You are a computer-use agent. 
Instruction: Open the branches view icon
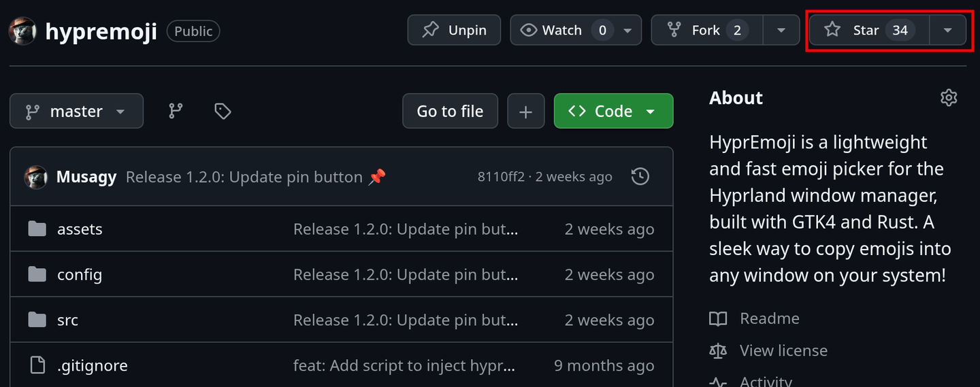[x=176, y=111]
